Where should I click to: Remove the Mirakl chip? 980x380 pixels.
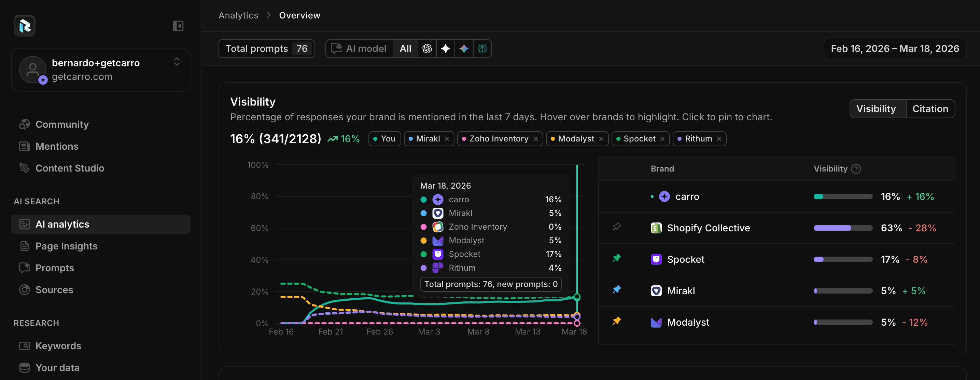click(x=447, y=139)
